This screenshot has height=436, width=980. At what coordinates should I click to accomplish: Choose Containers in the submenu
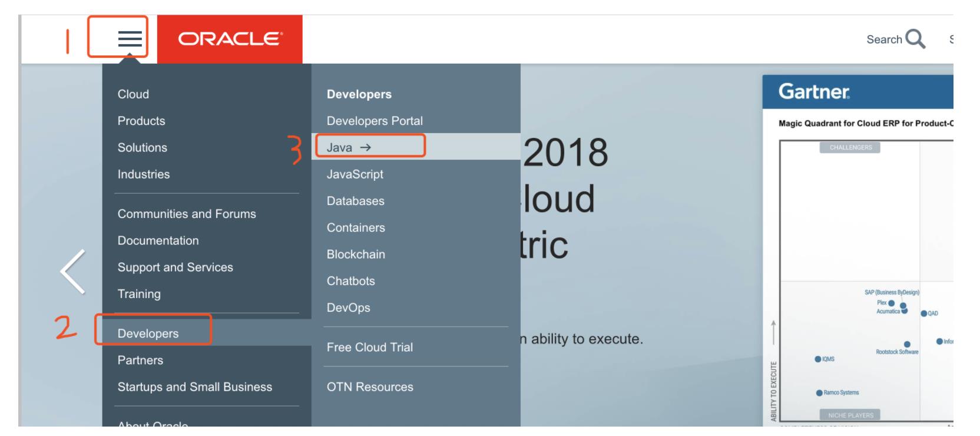(356, 227)
